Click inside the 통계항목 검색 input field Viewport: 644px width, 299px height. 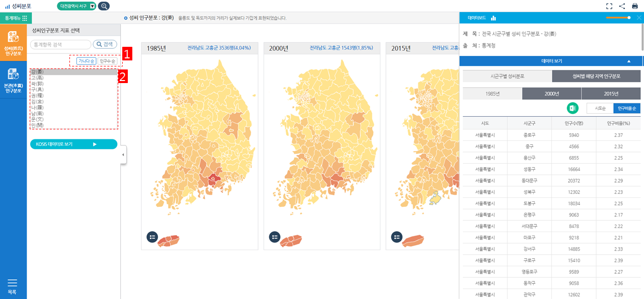coord(59,44)
